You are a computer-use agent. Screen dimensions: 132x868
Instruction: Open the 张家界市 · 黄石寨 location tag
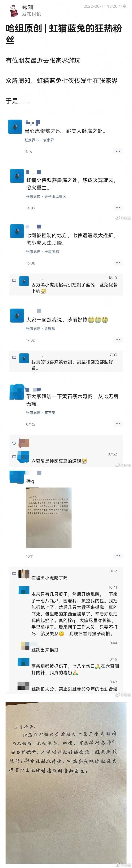(x=41, y=412)
